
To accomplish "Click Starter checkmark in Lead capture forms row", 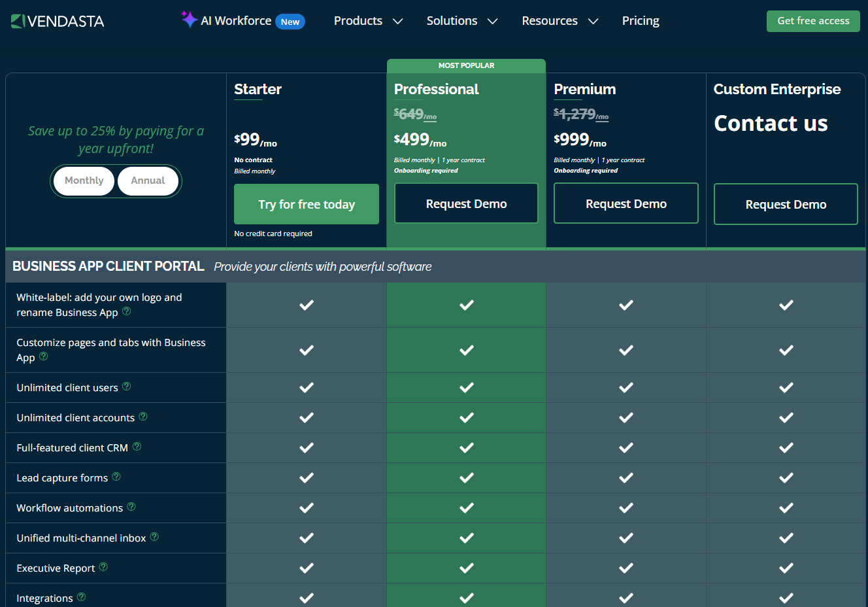I will point(307,477).
